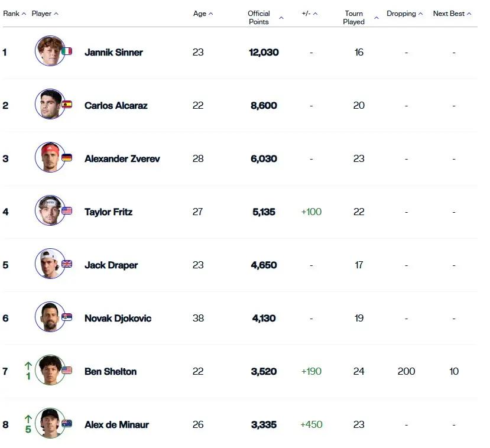This screenshot has width=490, height=448.
Task: Click Ben Shelton's green up-arrow rank indicator
Action: point(28,366)
